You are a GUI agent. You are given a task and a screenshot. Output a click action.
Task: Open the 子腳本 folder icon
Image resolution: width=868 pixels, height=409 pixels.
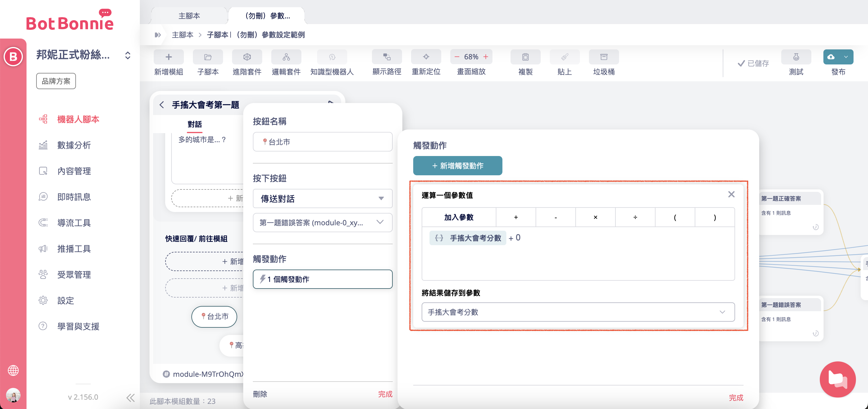(208, 57)
